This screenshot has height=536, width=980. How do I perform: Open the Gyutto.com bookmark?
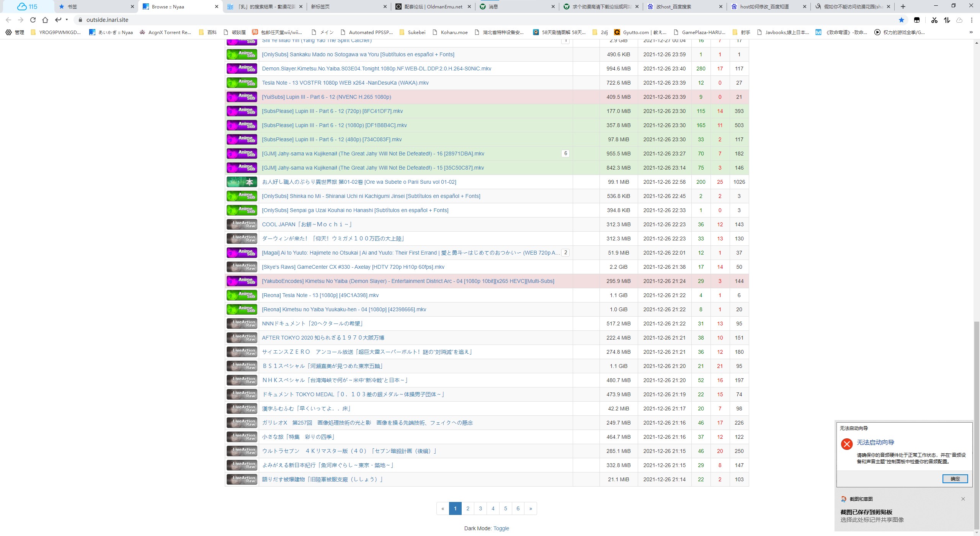point(640,33)
